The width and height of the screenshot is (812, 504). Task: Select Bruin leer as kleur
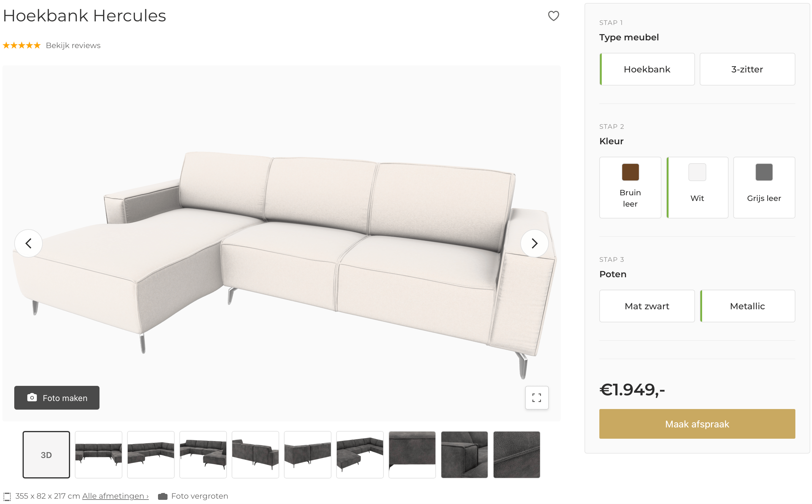630,188
